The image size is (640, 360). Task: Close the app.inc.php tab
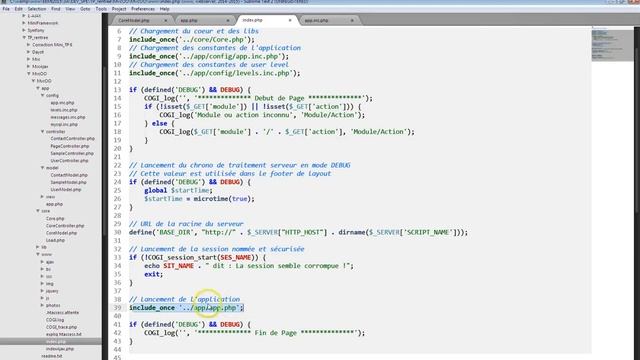pos(352,20)
